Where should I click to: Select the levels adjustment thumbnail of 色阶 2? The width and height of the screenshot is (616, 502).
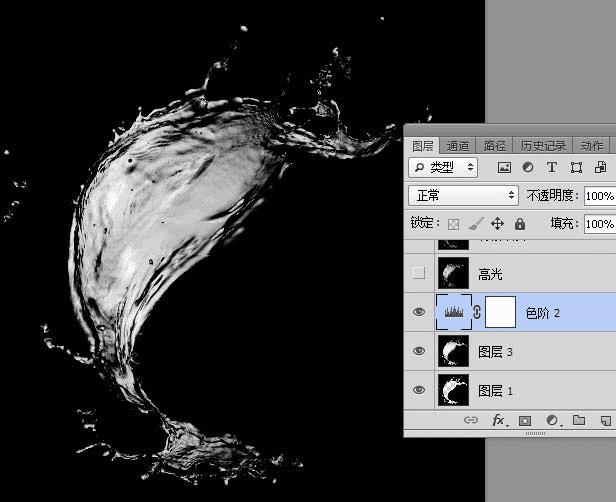(454, 312)
